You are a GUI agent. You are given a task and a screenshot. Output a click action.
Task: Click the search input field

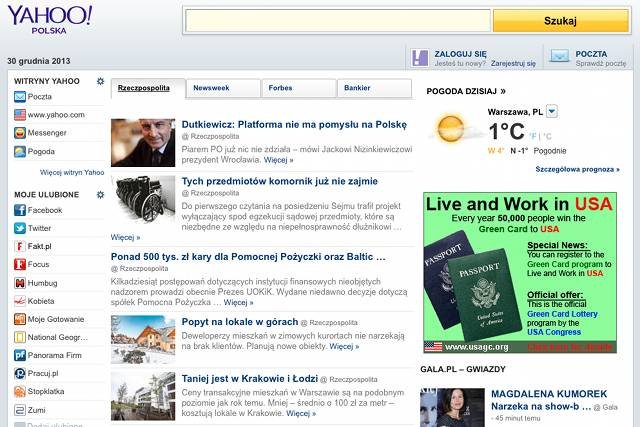click(x=338, y=20)
